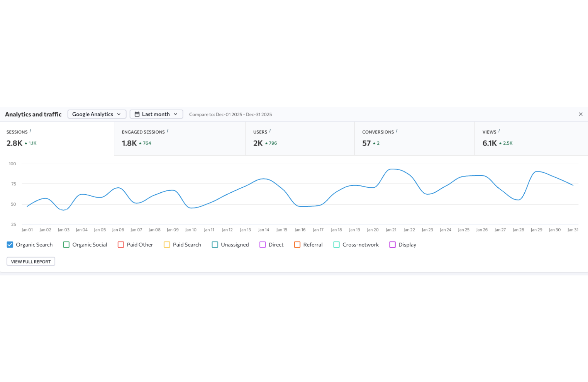The height and width of the screenshot is (382, 588).
Task: Open the Google Analytics source dropdown
Action: 97,114
